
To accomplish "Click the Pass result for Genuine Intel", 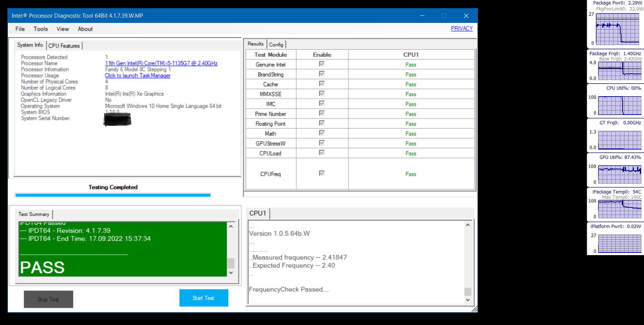I will 411,65.
